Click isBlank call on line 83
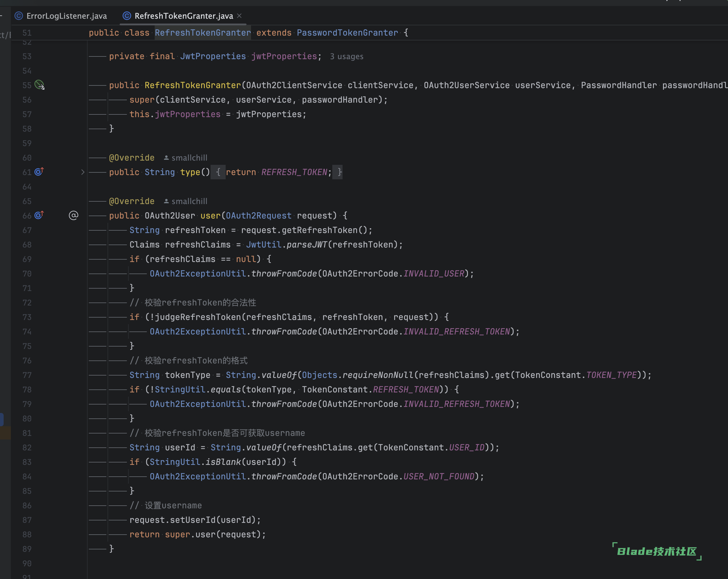Viewport: 728px width, 579px height. coord(223,462)
